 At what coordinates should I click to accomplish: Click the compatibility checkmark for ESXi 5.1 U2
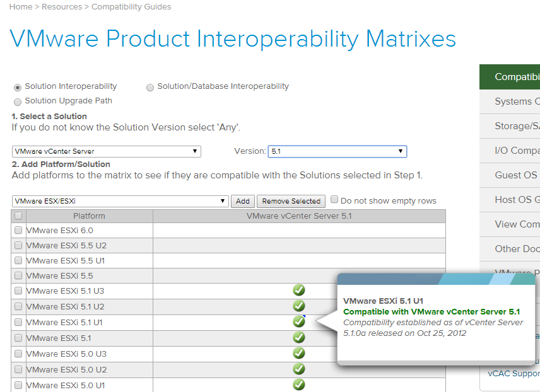point(298,306)
